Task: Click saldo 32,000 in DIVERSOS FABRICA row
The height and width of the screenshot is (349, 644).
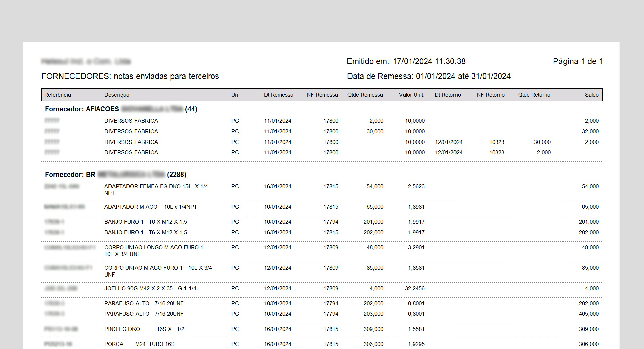Action: tap(590, 131)
